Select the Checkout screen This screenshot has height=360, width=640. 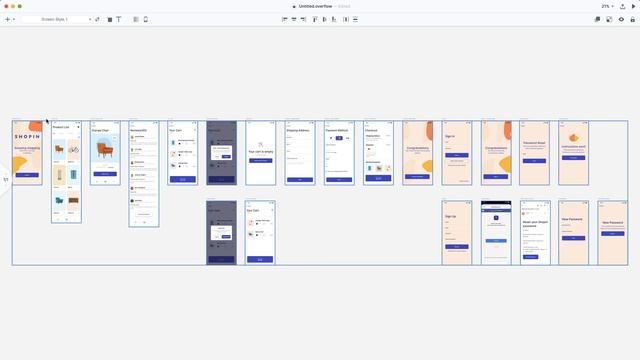[378, 153]
